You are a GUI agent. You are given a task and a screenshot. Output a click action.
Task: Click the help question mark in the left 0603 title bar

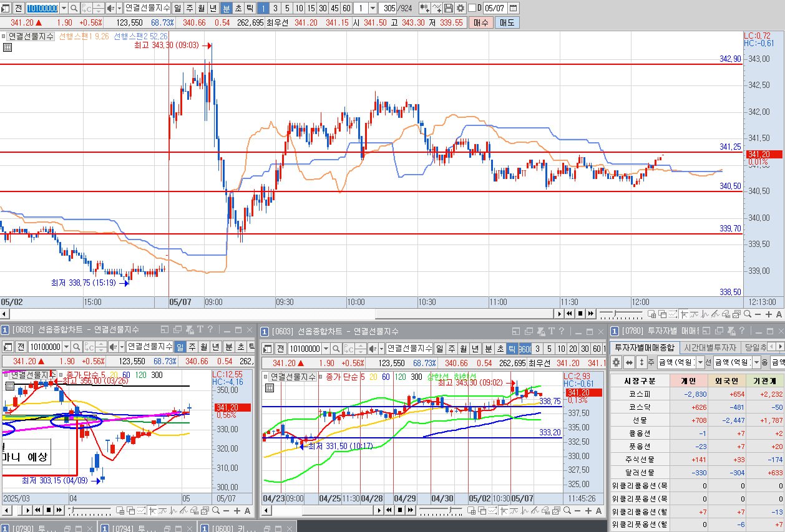[210, 329]
